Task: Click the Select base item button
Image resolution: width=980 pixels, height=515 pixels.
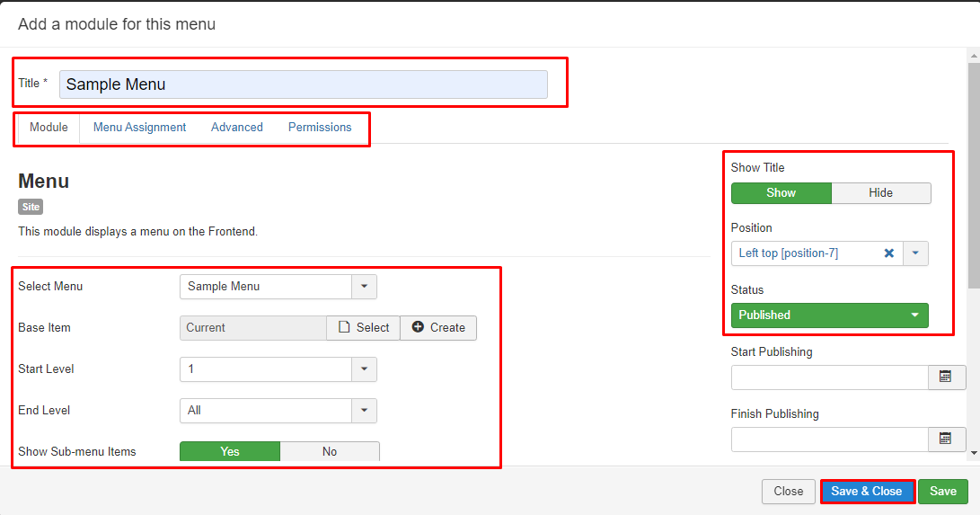Action: click(x=363, y=328)
